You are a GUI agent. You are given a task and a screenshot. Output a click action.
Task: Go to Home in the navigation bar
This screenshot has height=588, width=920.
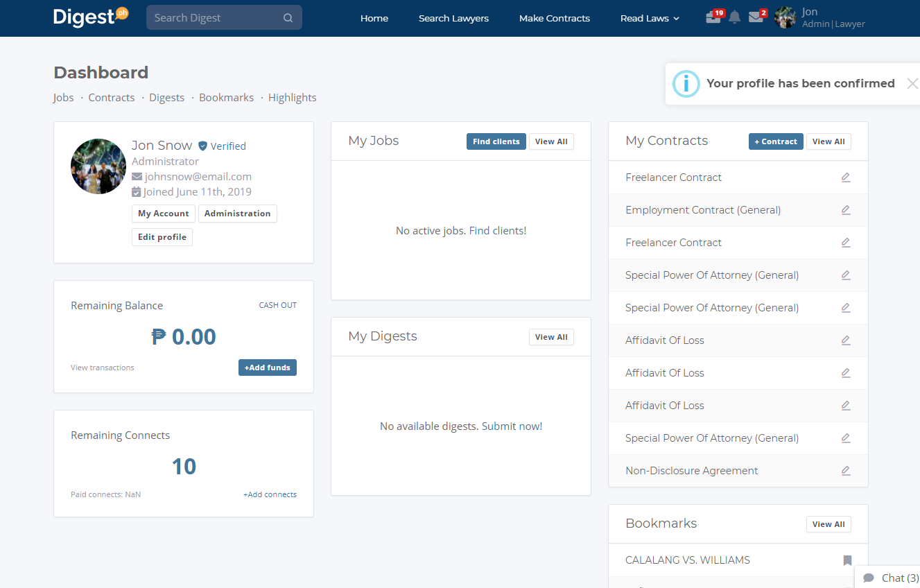point(374,18)
